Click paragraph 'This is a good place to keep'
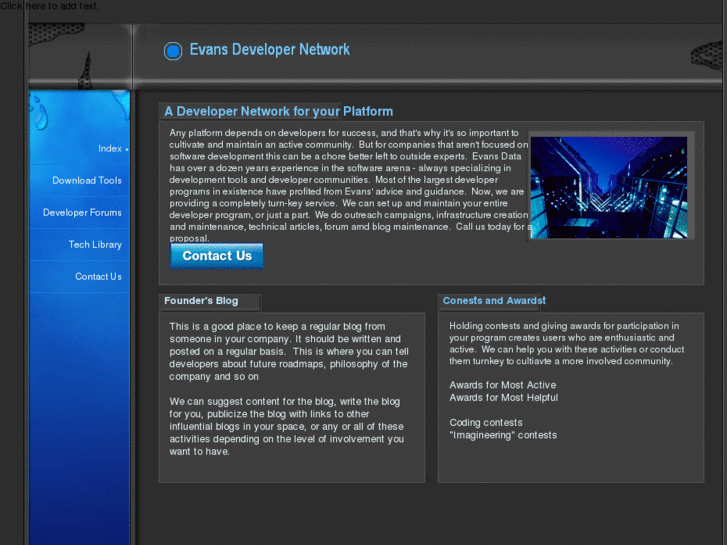This screenshot has height=545, width=727. pyautogui.click(x=288, y=352)
